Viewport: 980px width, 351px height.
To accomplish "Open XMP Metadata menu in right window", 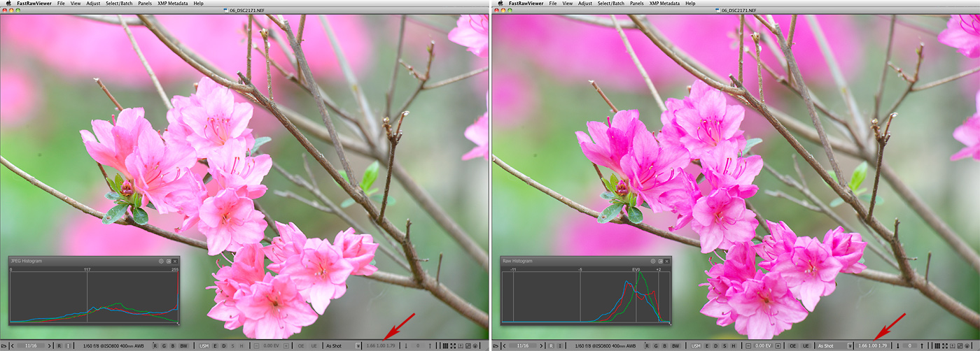I will pyautogui.click(x=665, y=3).
